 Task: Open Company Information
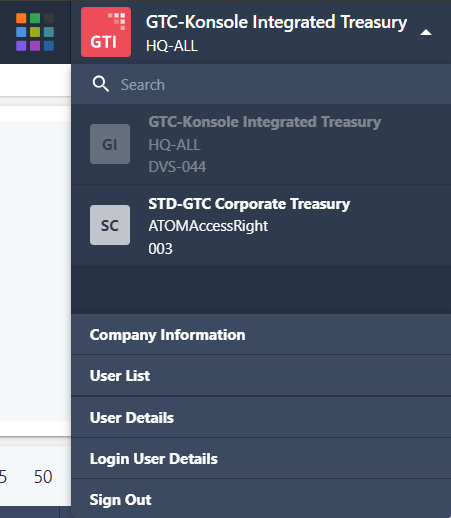click(261, 335)
